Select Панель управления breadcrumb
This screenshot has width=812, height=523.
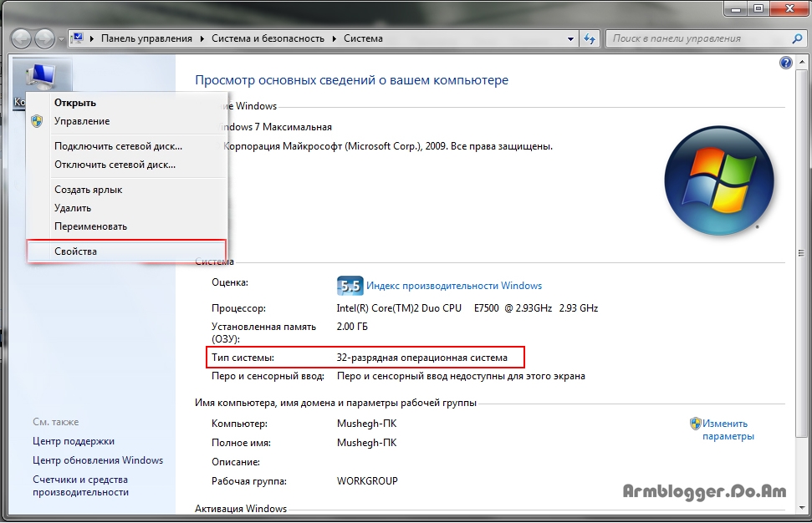tap(146, 38)
